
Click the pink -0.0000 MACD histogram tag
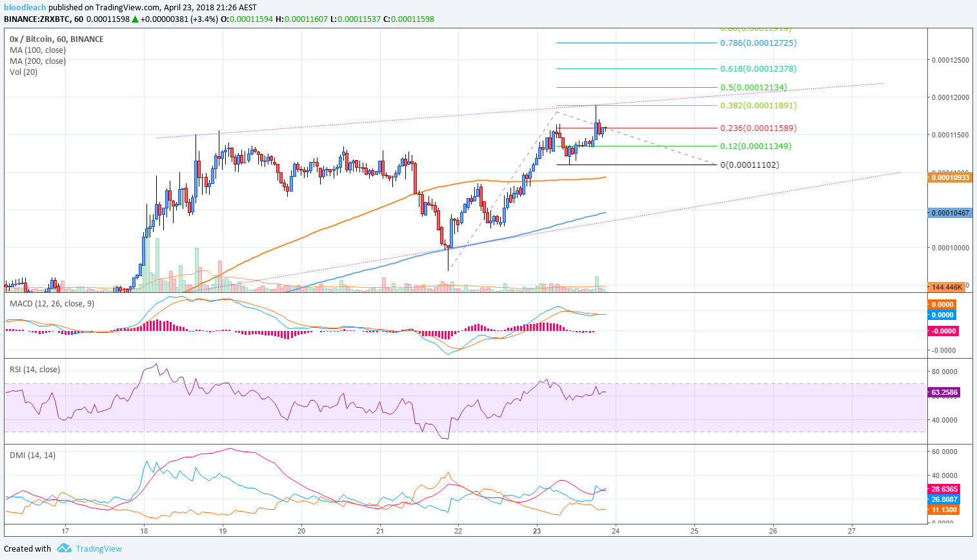click(x=943, y=330)
